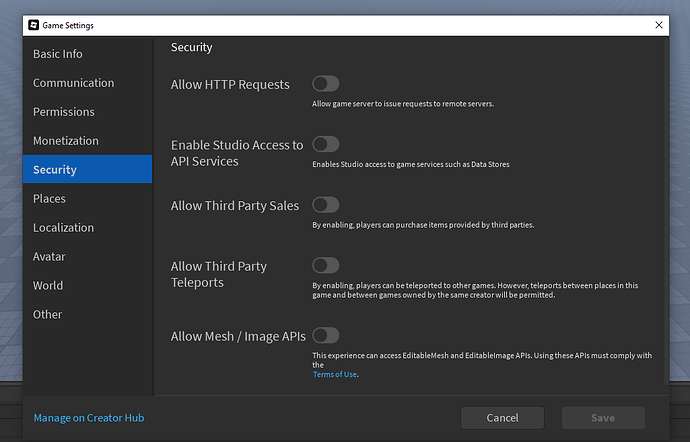
Task: Show the Avatar settings tab
Action: (x=50, y=256)
